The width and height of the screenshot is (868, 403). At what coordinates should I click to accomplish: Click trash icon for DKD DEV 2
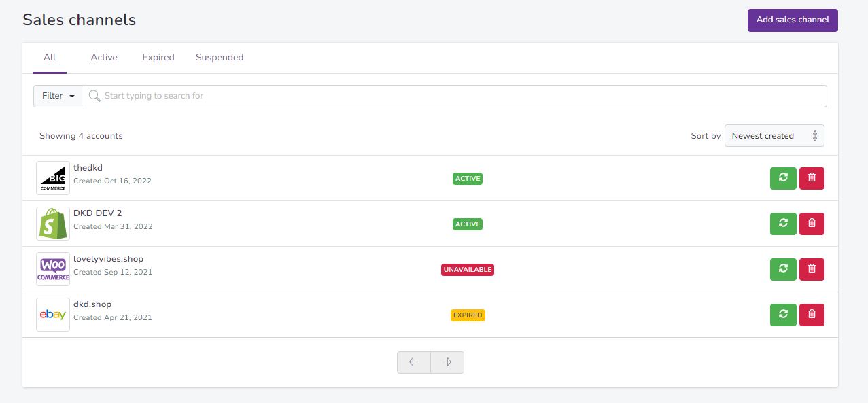(812, 224)
